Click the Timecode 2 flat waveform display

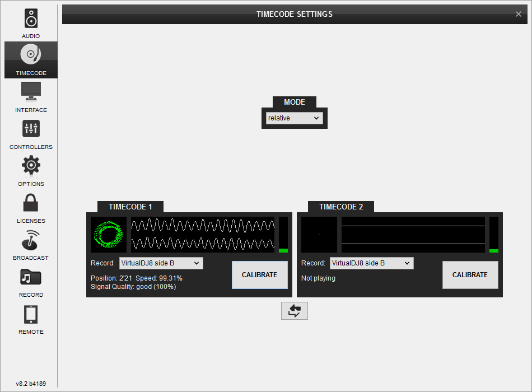(x=413, y=235)
